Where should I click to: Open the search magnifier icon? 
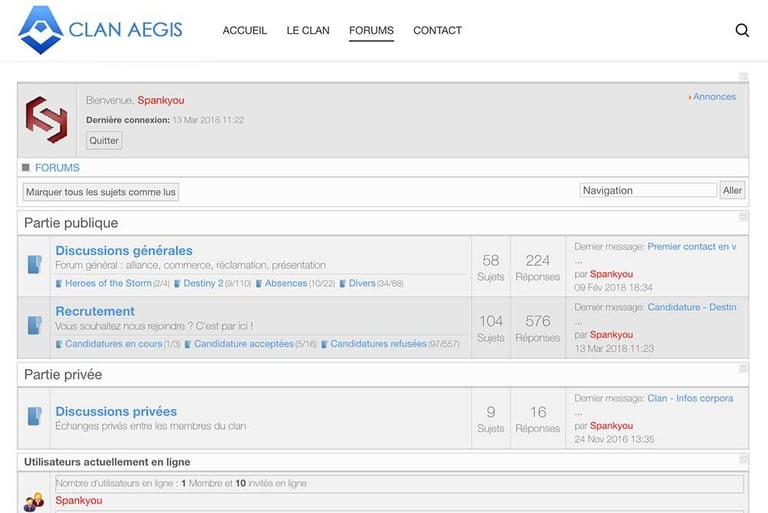pyautogui.click(x=742, y=30)
